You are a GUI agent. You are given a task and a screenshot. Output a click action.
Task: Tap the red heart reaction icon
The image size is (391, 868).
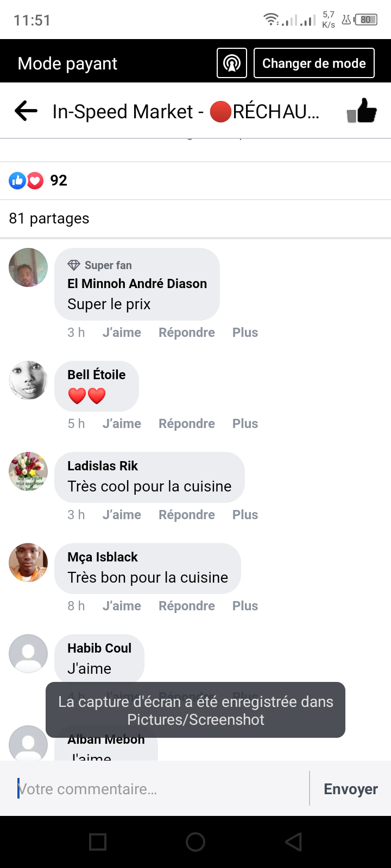[35, 181]
